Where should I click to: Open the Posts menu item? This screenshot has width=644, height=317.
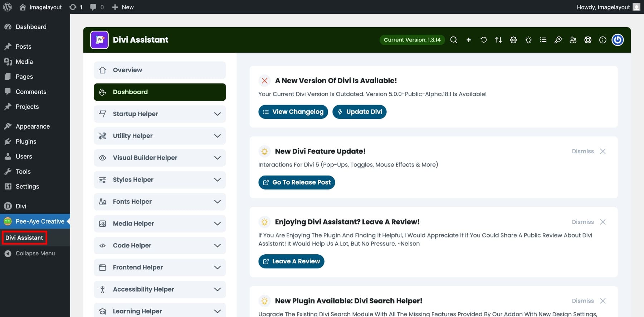35,47
